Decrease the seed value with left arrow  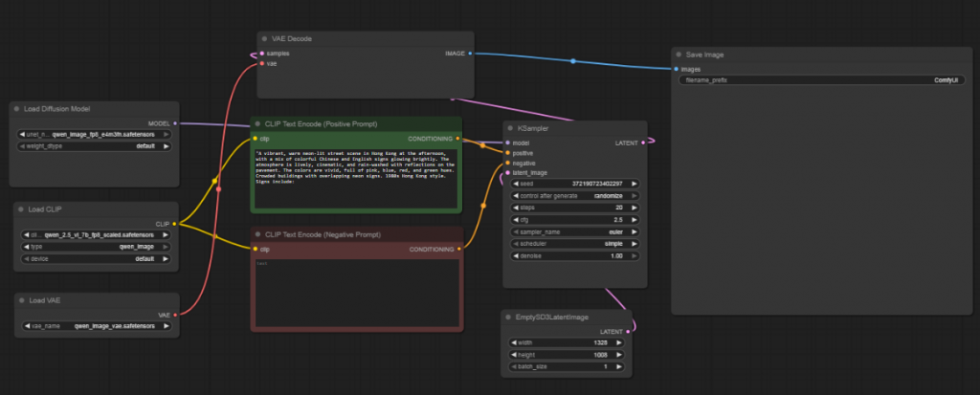tap(515, 184)
